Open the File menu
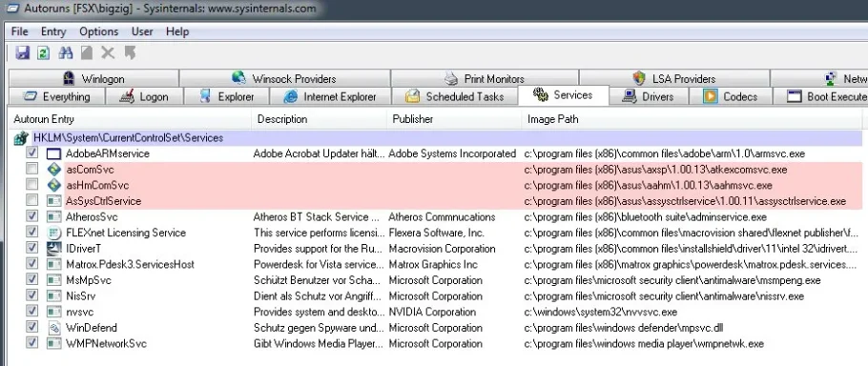Image resolution: width=868 pixels, height=366 pixels. point(19,31)
